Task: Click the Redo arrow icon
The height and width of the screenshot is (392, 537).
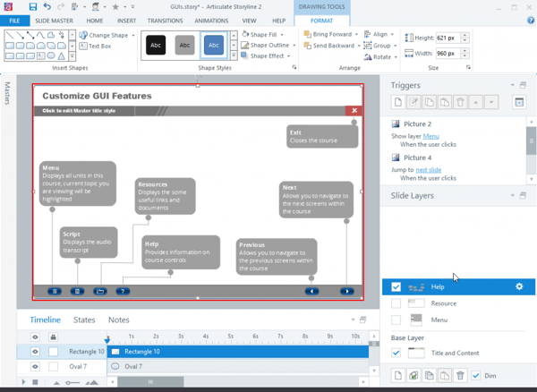Action: (61, 6)
